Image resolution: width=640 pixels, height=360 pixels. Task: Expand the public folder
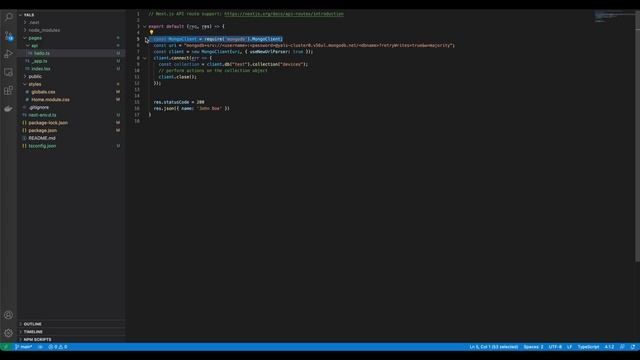71,76
